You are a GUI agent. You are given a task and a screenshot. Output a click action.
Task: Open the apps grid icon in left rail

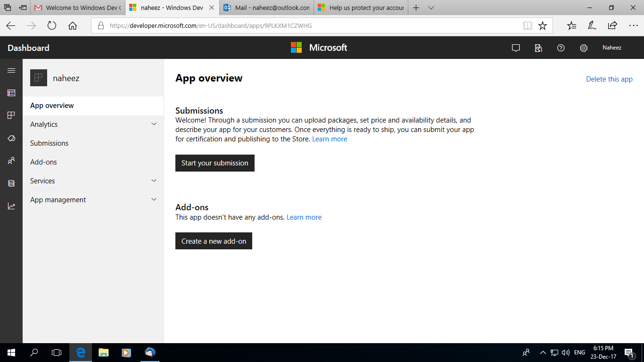tap(11, 115)
